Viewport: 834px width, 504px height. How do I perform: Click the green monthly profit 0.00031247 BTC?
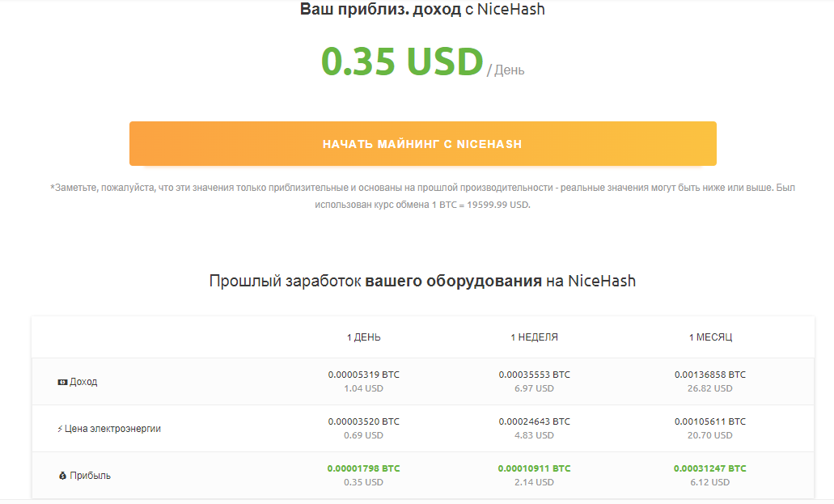click(710, 468)
